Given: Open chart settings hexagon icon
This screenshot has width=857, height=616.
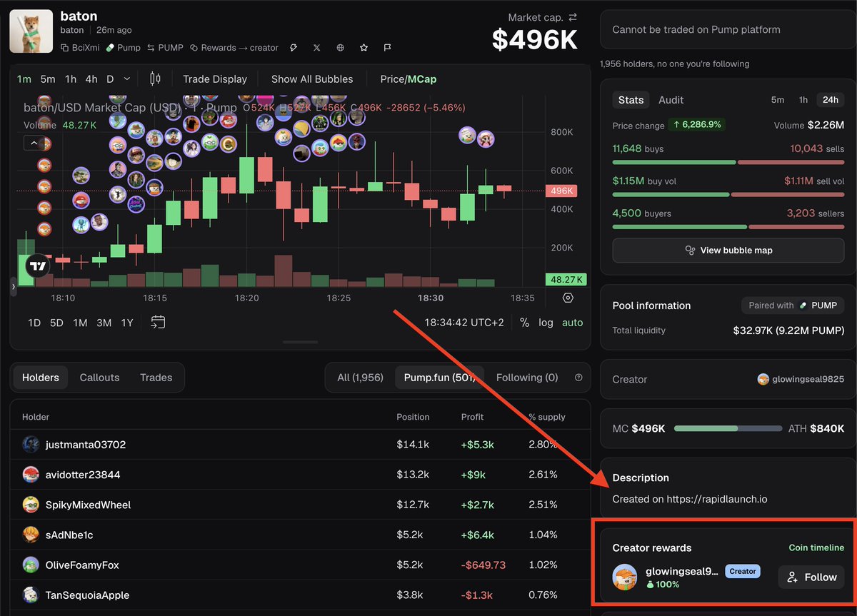Looking at the screenshot, I should (x=568, y=298).
